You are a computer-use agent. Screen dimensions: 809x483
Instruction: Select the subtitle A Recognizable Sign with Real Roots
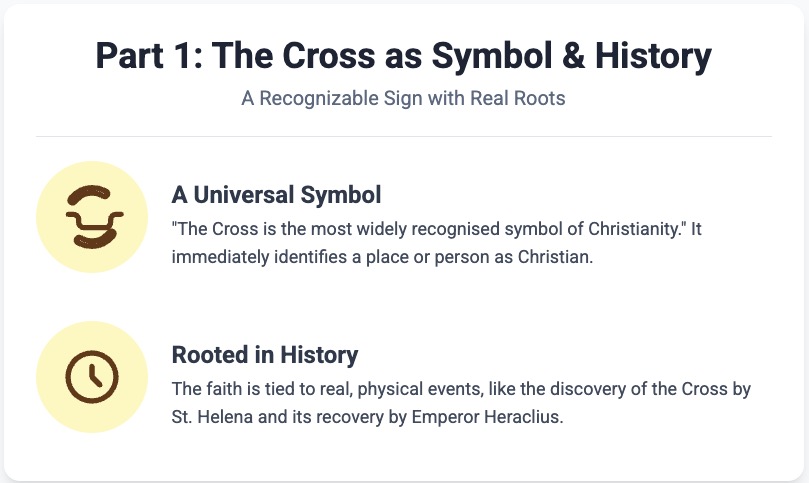404,100
